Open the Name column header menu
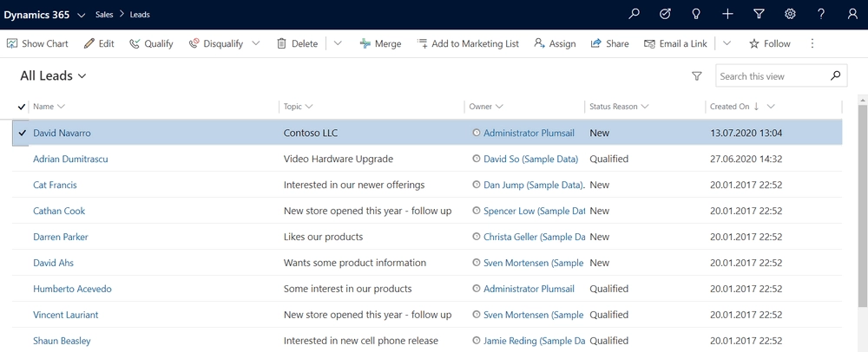This screenshot has width=868, height=352. coord(49,107)
